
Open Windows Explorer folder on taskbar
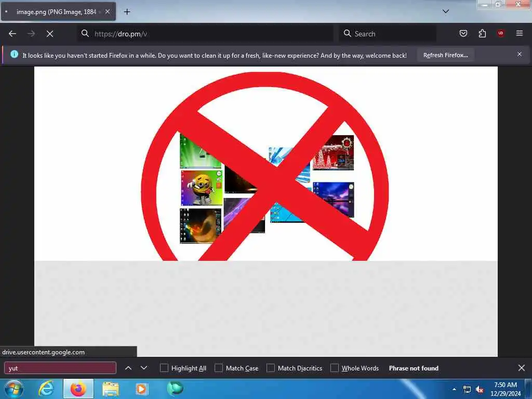pyautogui.click(x=111, y=389)
